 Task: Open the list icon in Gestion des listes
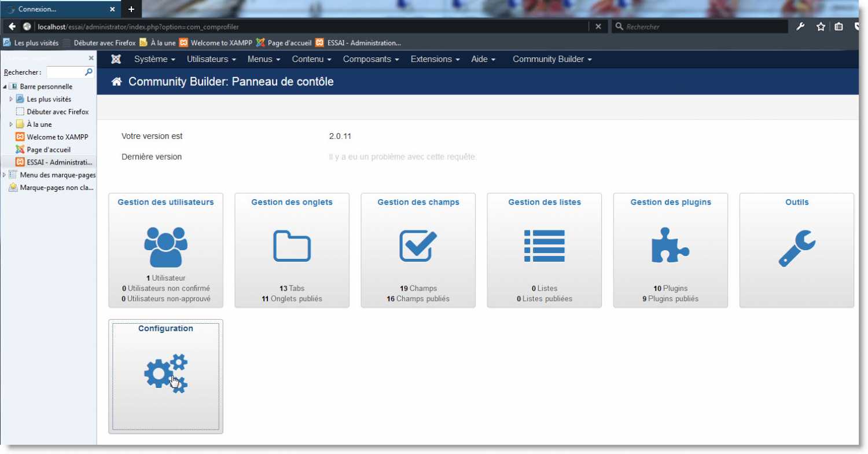tap(544, 246)
